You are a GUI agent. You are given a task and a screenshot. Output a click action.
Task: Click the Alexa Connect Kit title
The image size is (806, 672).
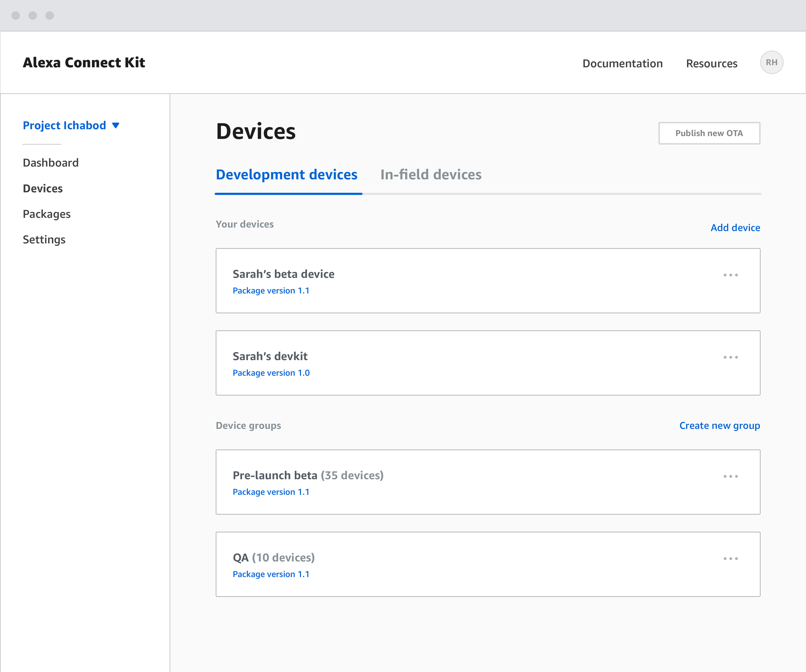click(x=84, y=62)
